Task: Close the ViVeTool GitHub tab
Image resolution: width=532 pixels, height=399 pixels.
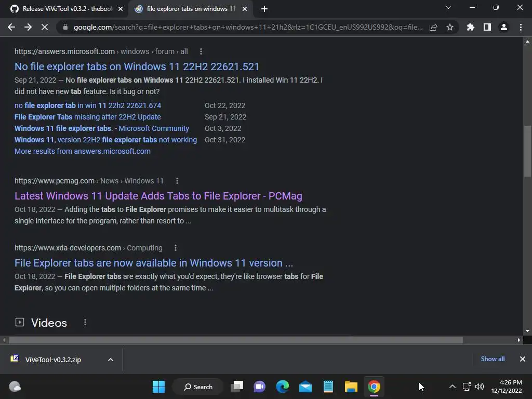Action: coord(121,9)
